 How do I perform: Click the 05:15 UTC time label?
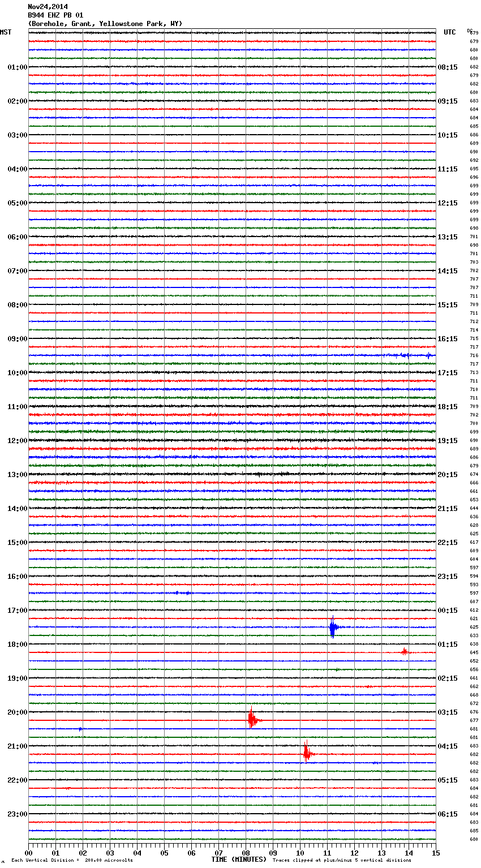pyautogui.click(x=448, y=780)
